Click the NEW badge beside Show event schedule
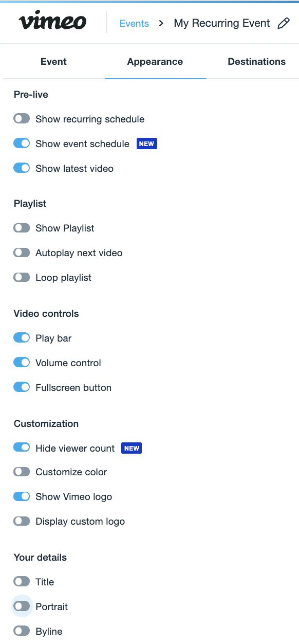299x644 pixels. pyautogui.click(x=147, y=144)
